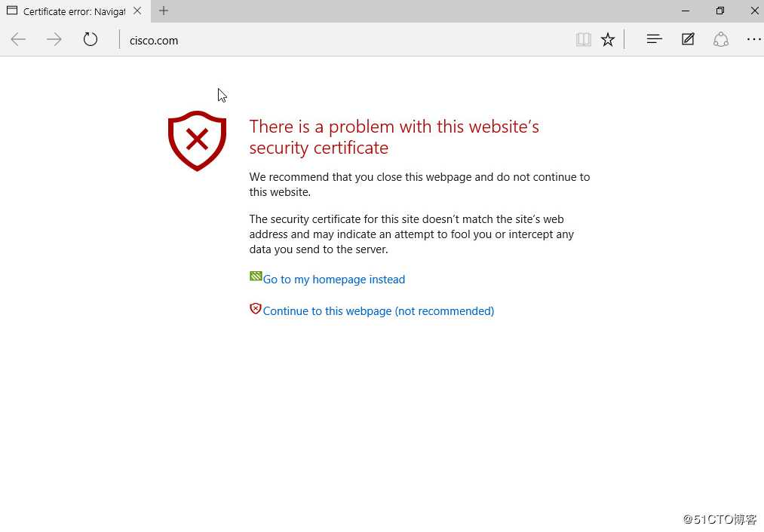Click 'Go to my homepage instead' link
Viewport: 764px width, 532px height.
coord(333,280)
